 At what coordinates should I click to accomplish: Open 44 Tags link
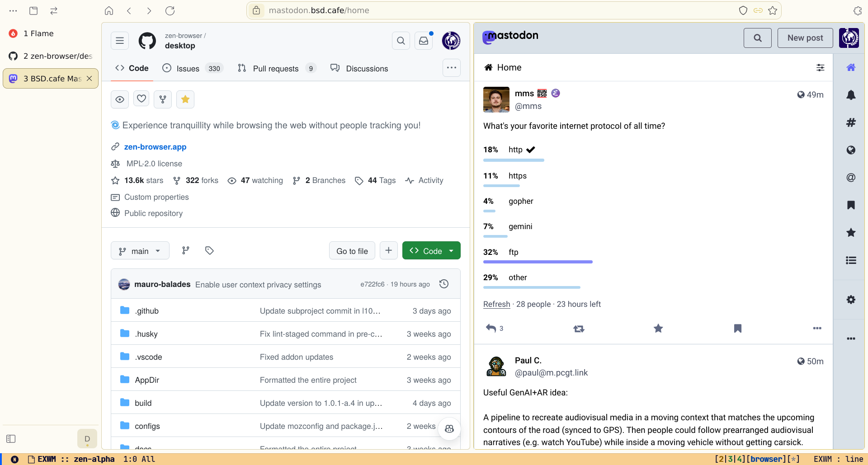[x=375, y=180]
